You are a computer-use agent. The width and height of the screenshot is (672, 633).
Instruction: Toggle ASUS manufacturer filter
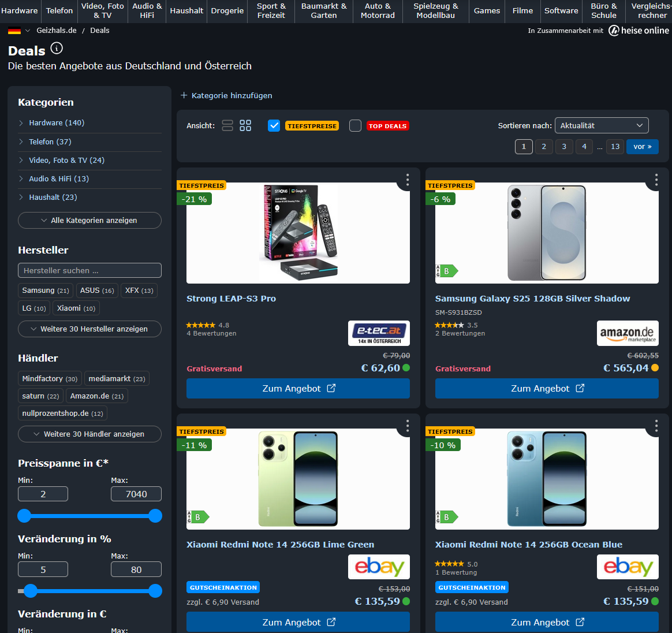(97, 291)
